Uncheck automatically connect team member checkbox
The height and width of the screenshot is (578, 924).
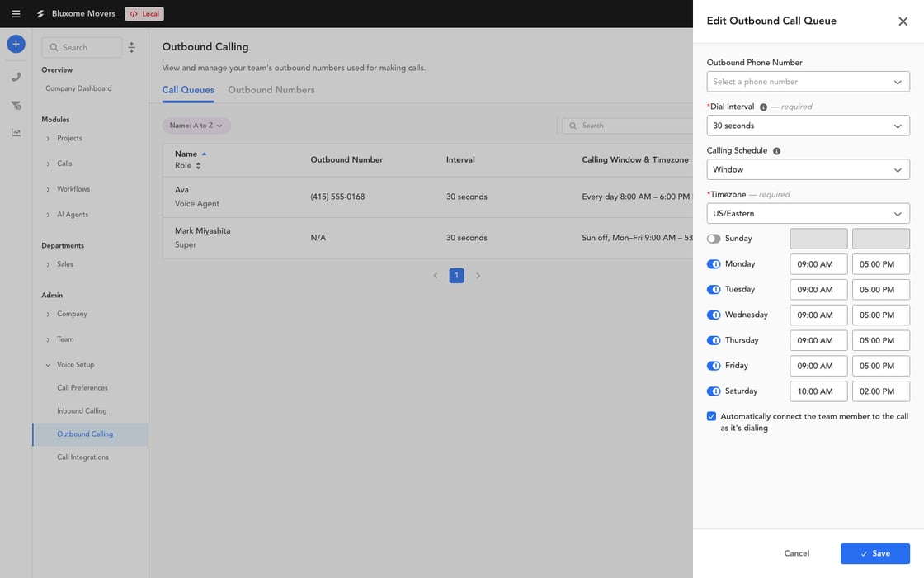(711, 416)
